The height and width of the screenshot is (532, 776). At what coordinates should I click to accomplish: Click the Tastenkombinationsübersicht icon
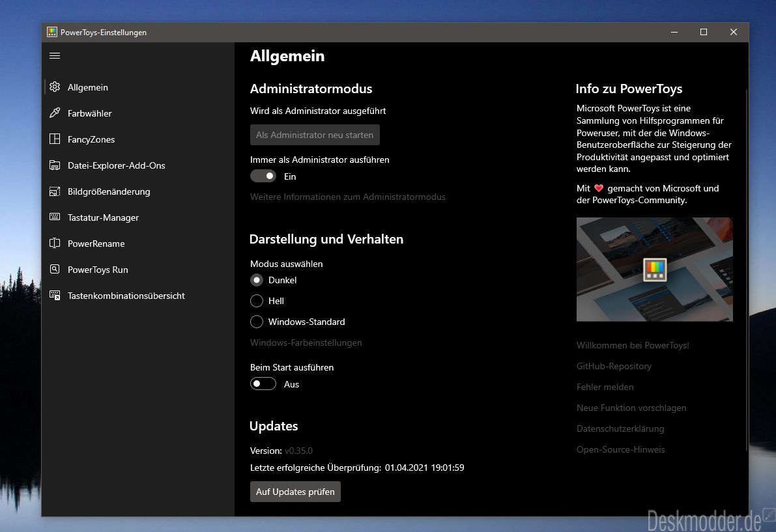point(55,296)
